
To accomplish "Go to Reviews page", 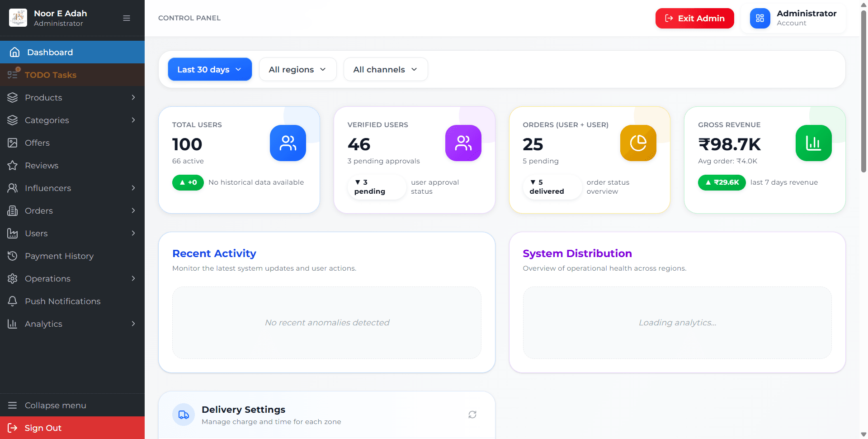I will click(x=72, y=165).
